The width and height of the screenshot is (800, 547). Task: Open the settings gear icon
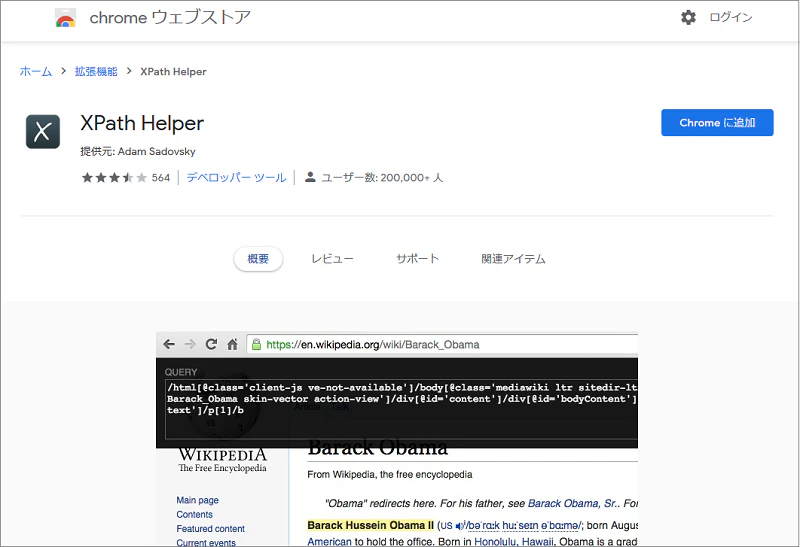pyautogui.click(x=688, y=17)
